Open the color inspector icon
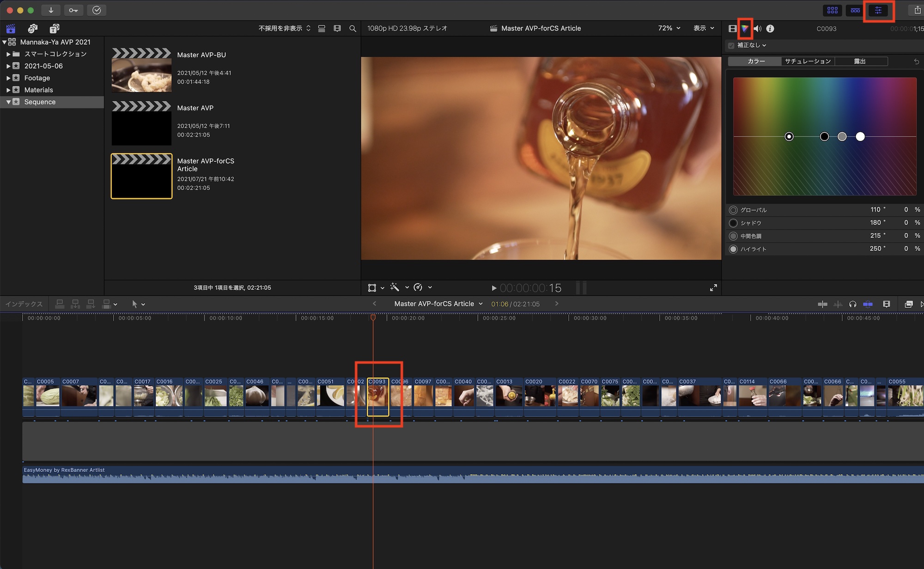The height and width of the screenshot is (569, 924). pos(745,29)
